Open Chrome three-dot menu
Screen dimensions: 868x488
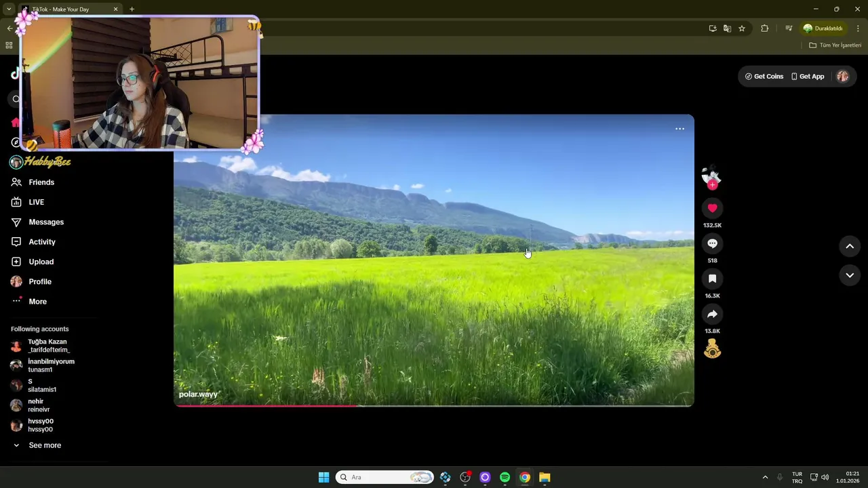[x=858, y=28]
